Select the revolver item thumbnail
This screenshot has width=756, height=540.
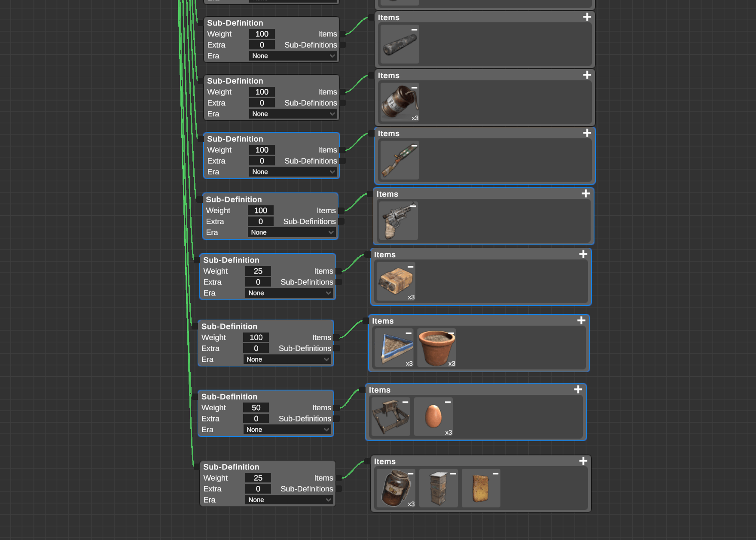pyautogui.click(x=397, y=221)
